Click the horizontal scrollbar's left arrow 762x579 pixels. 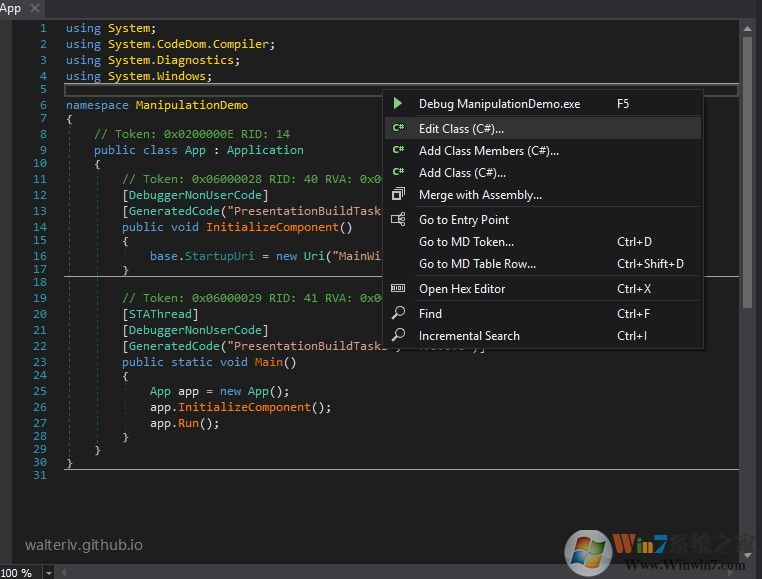click(x=64, y=573)
